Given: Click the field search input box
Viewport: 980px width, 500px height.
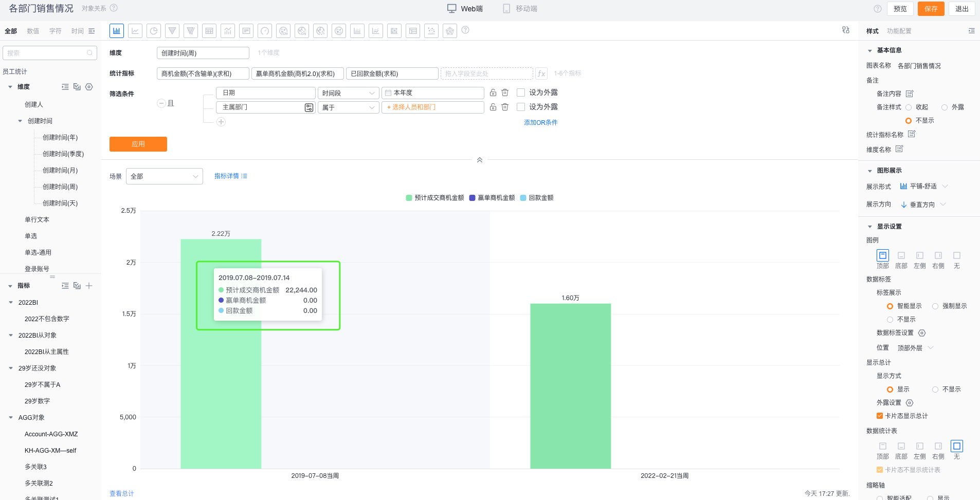Looking at the screenshot, I should click(50, 53).
